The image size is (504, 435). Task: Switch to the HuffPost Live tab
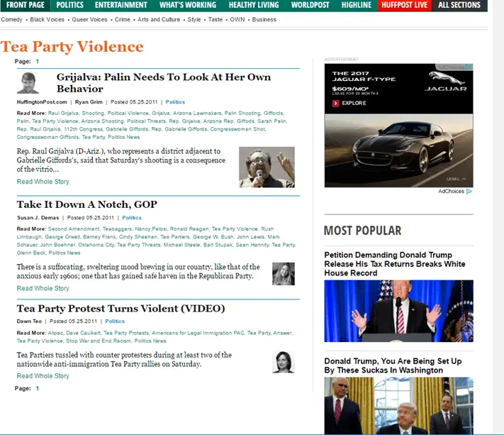403,5
